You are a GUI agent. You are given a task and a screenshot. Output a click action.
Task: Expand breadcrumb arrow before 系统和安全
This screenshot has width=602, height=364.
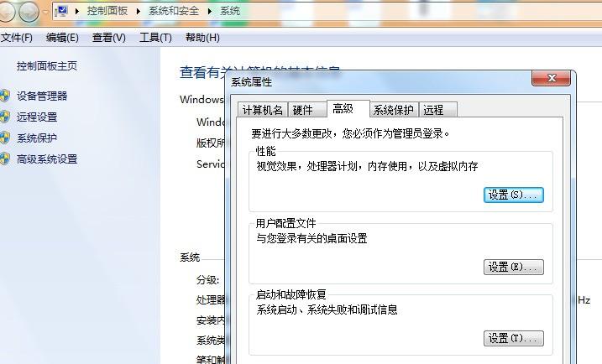pyautogui.click(x=139, y=12)
